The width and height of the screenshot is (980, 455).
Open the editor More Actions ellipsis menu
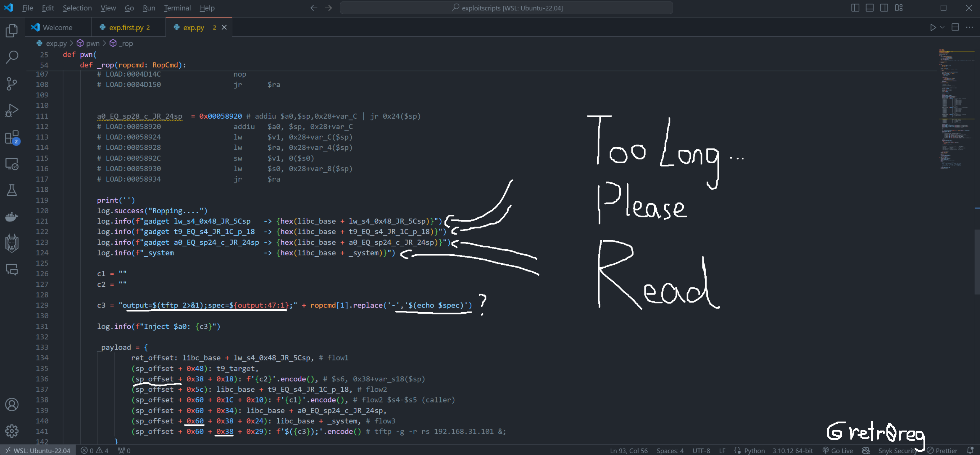pos(969,27)
